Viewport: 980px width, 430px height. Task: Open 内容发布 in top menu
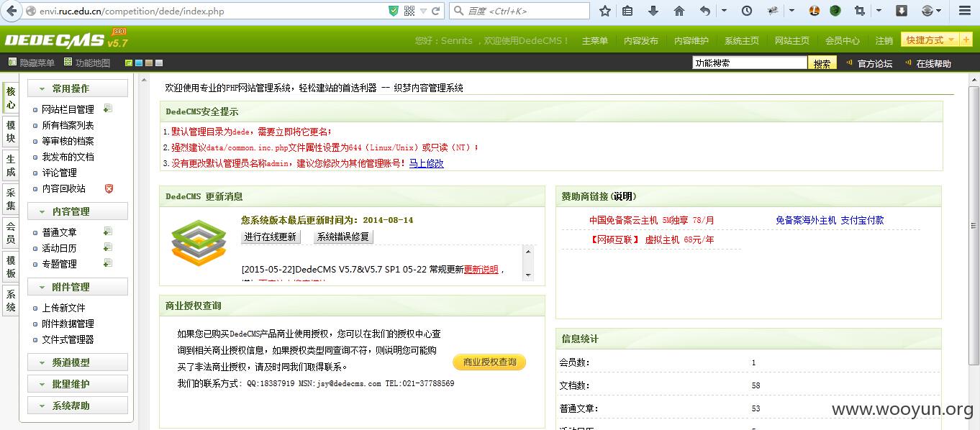pyautogui.click(x=640, y=41)
